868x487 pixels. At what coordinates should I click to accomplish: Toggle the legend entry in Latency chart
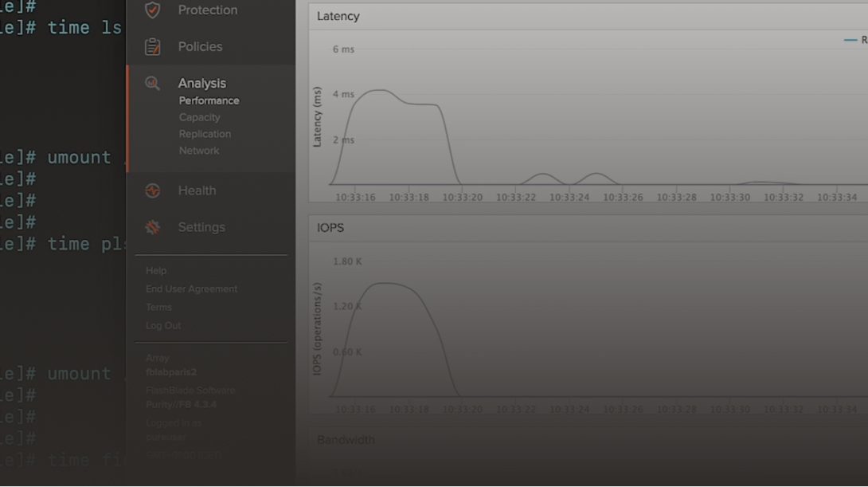(x=857, y=40)
